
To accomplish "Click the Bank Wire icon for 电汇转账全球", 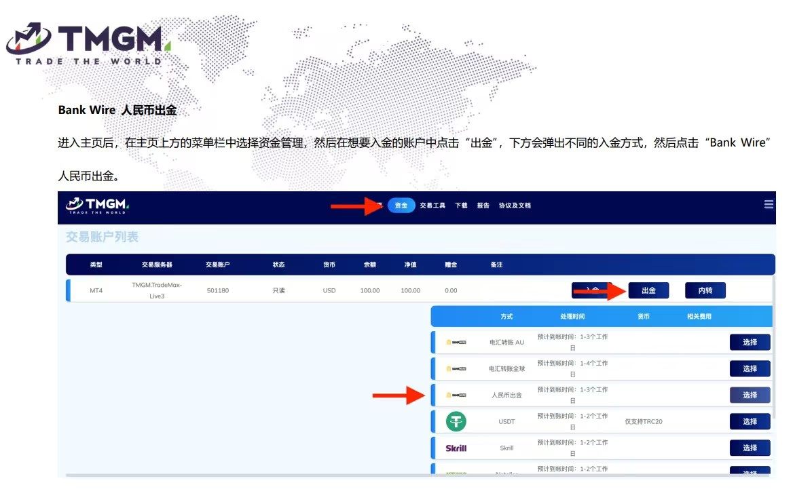I will [456, 368].
